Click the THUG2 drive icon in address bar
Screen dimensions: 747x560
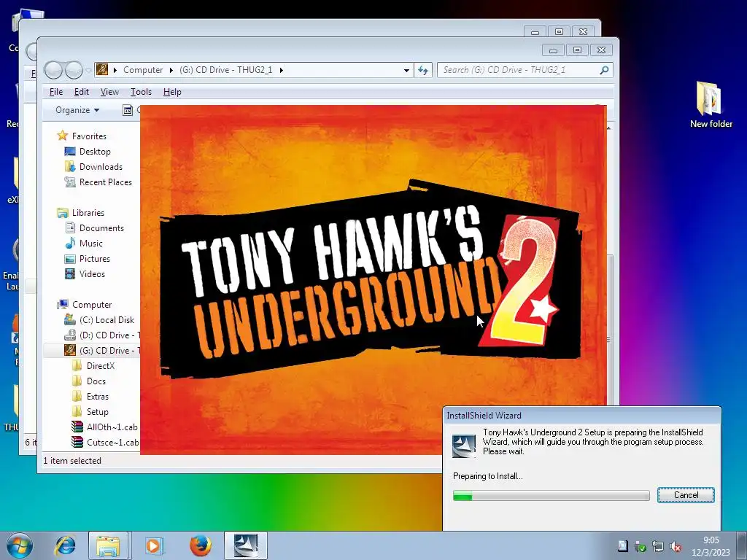pos(102,70)
